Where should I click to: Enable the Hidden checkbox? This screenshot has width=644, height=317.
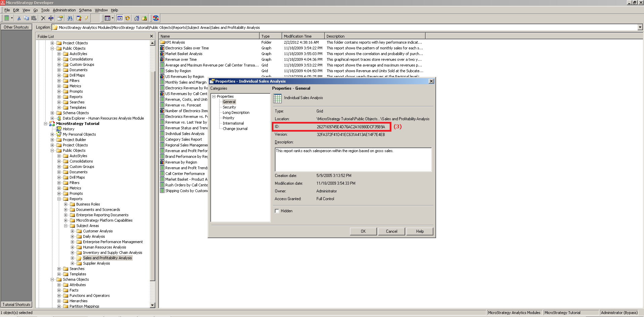277,211
